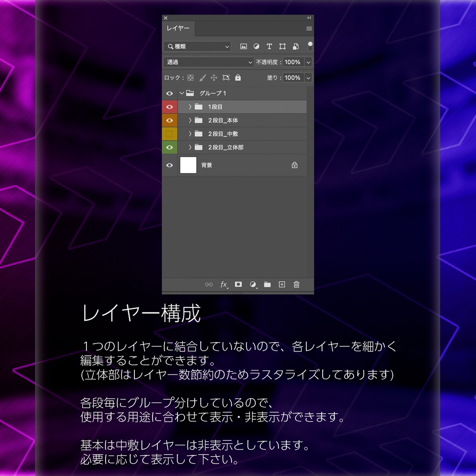Lock transparent pixels of the layer
This screenshot has width=476, height=476.
click(190, 77)
